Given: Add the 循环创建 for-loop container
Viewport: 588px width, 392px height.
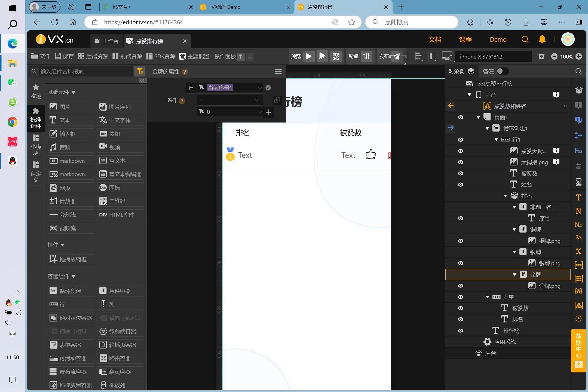Looking at the screenshot, I should (71, 291).
